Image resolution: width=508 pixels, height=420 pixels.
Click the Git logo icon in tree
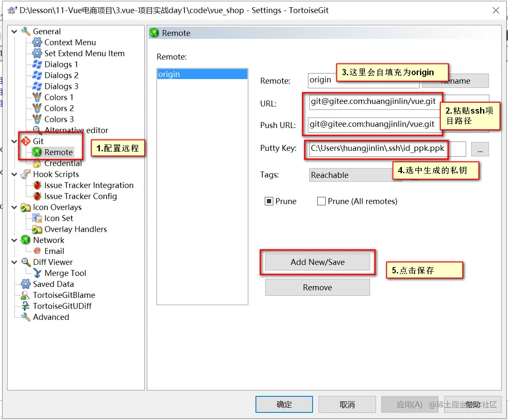(26, 141)
